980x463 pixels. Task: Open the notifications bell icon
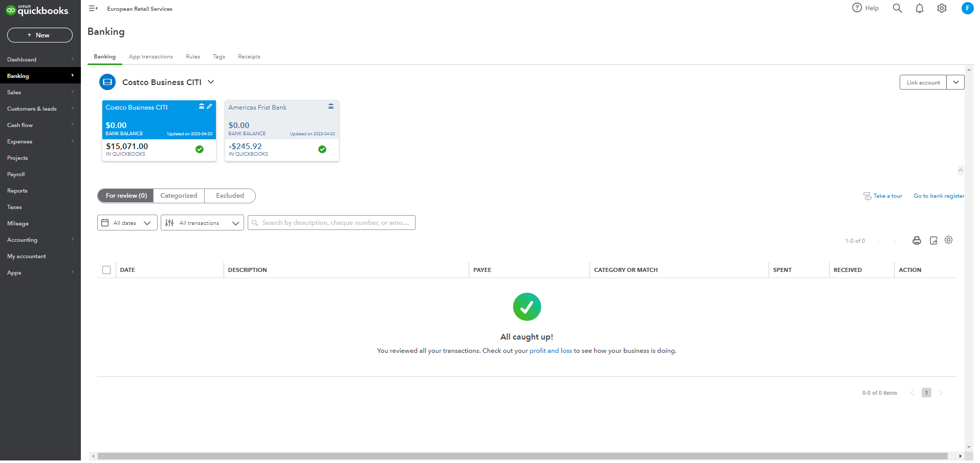pyautogui.click(x=920, y=8)
